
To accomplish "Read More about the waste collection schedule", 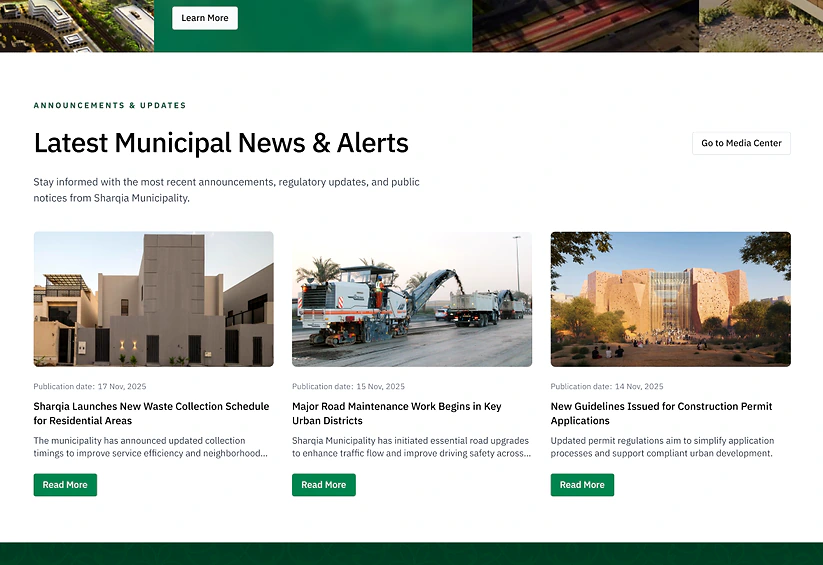I will (65, 485).
